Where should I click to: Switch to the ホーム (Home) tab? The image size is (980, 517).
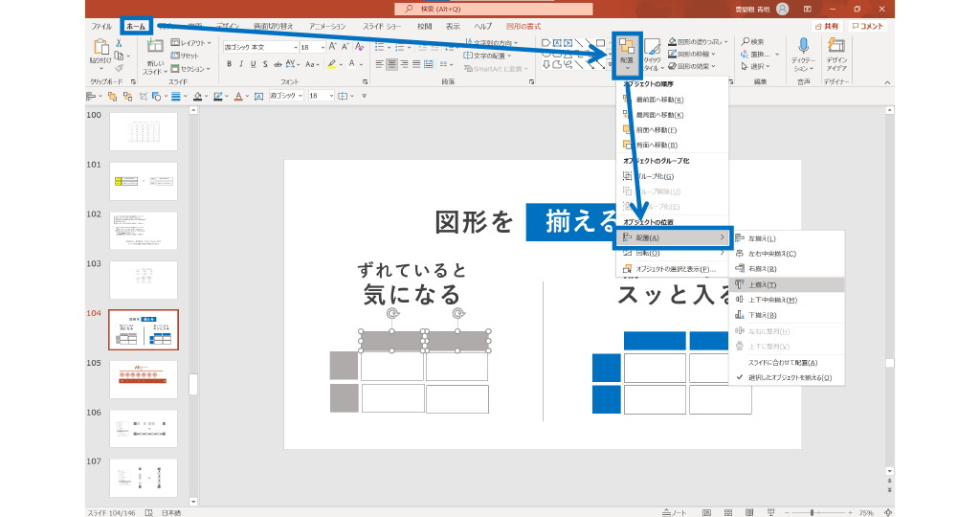(135, 26)
